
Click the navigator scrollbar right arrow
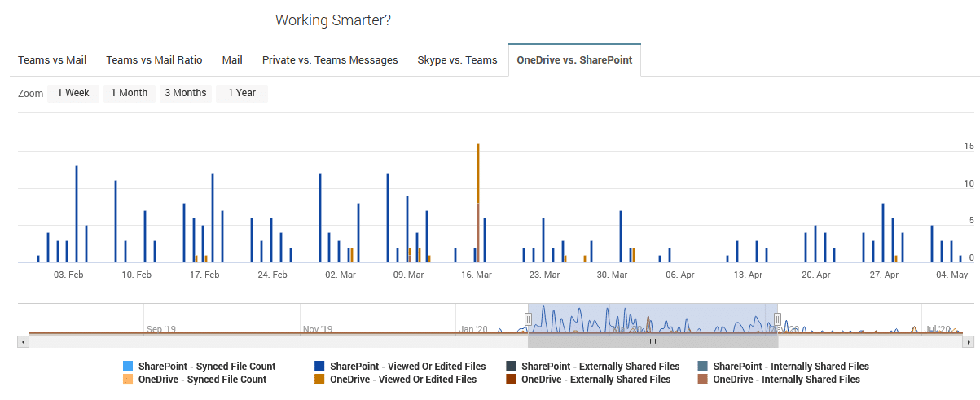969,342
